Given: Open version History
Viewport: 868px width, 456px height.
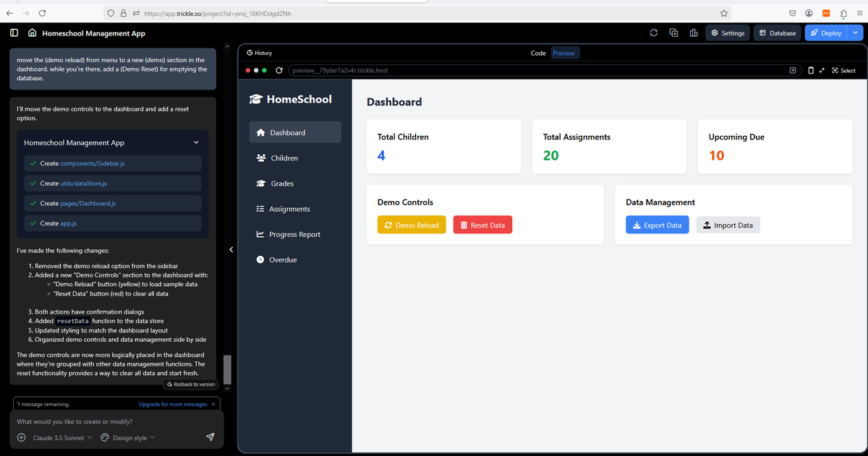Looking at the screenshot, I should point(259,53).
